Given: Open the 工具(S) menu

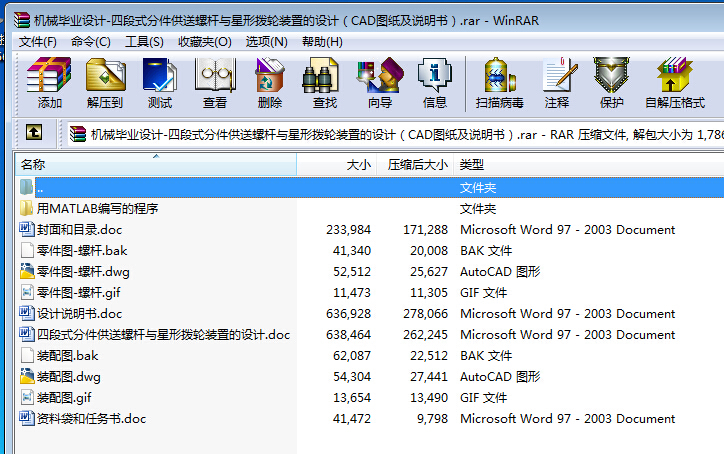Looking at the screenshot, I should pos(144,42).
